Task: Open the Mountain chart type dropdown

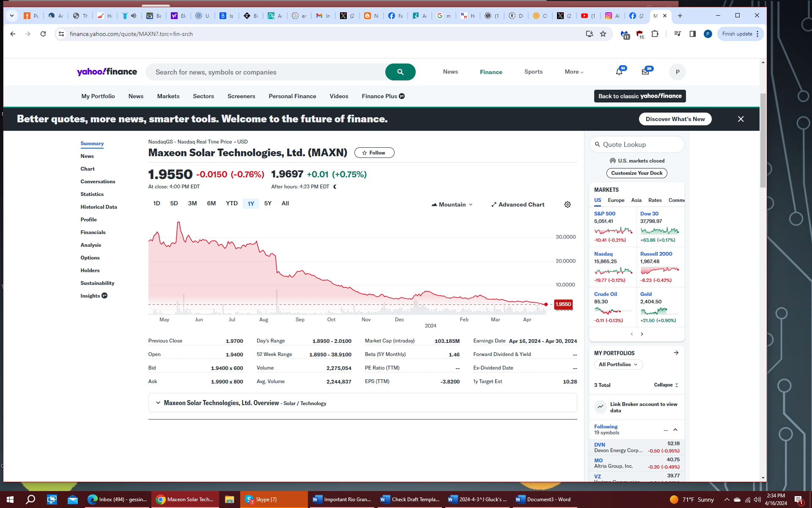Action: (x=452, y=204)
